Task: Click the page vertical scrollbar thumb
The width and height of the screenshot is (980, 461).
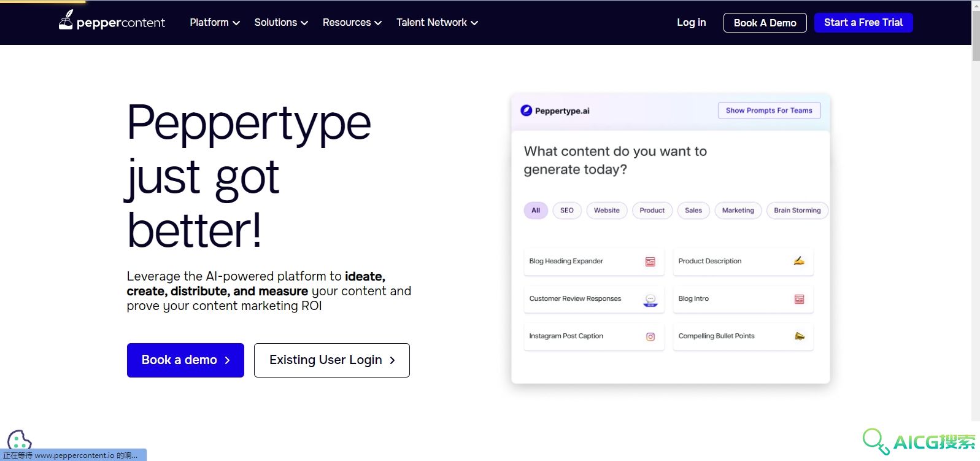Action: pyautogui.click(x=976, y=36)
